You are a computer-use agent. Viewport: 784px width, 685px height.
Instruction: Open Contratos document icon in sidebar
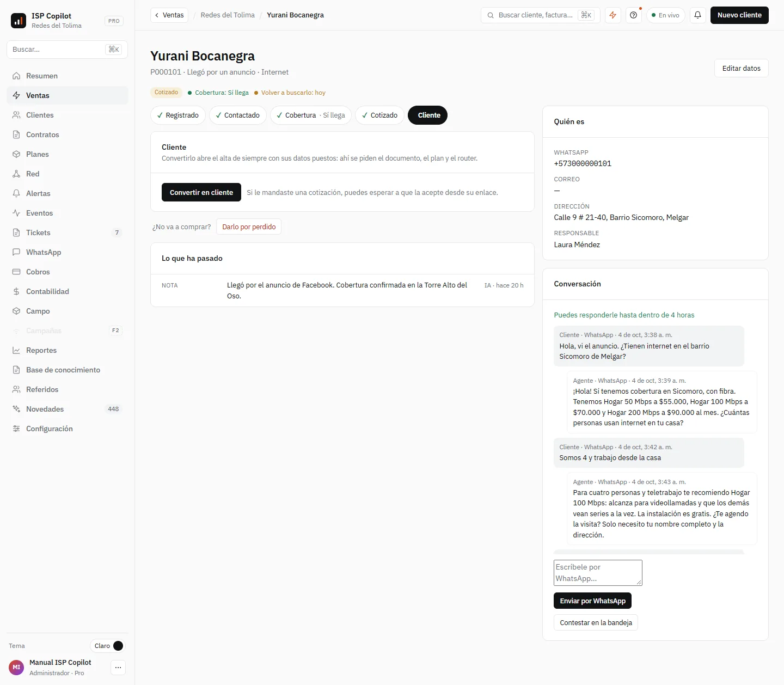16,134
